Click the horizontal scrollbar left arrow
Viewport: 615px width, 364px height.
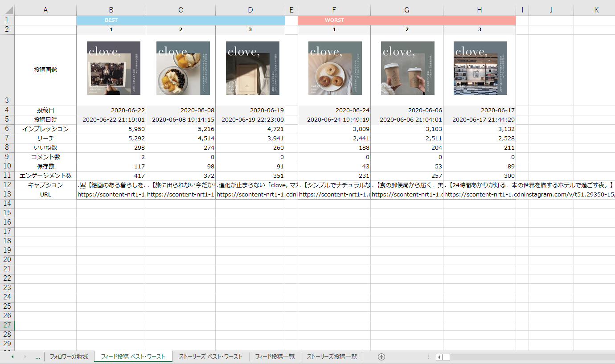439,357
